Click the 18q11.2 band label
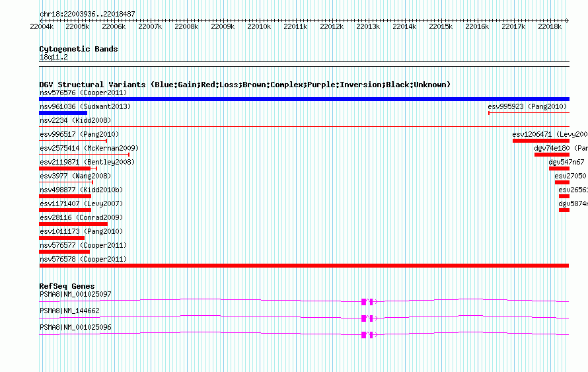 click(54, 57)
